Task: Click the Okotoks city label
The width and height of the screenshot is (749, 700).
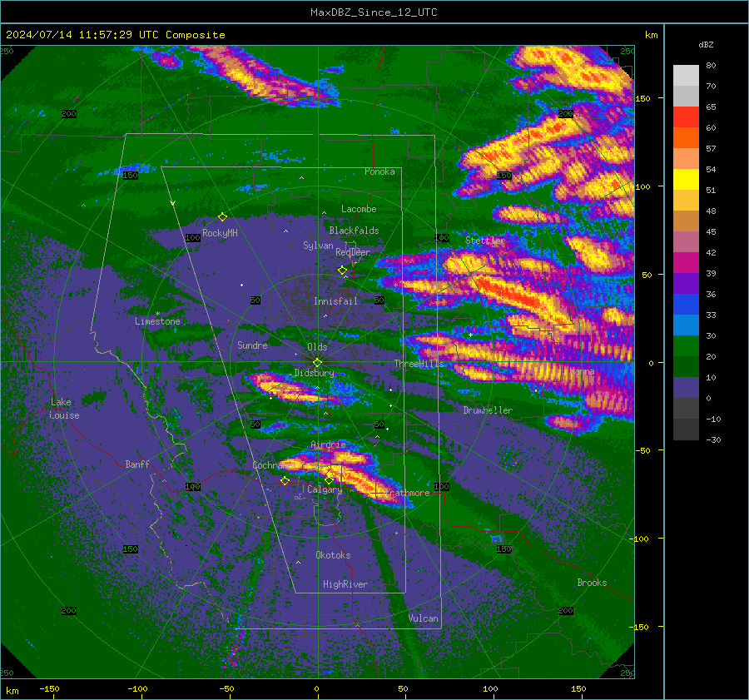Action: point(333,555)
